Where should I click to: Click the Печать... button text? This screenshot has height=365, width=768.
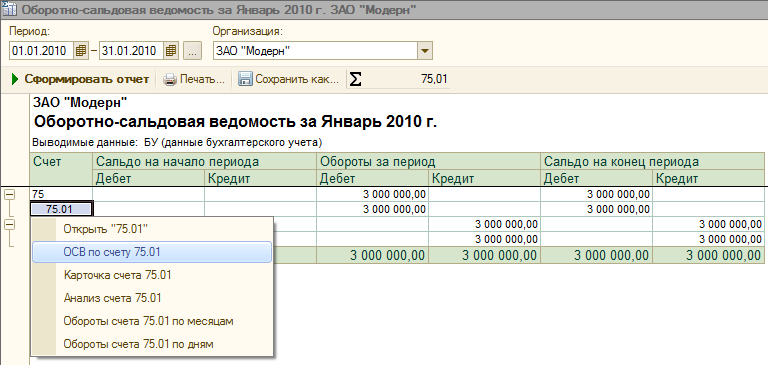click(202, 79)
